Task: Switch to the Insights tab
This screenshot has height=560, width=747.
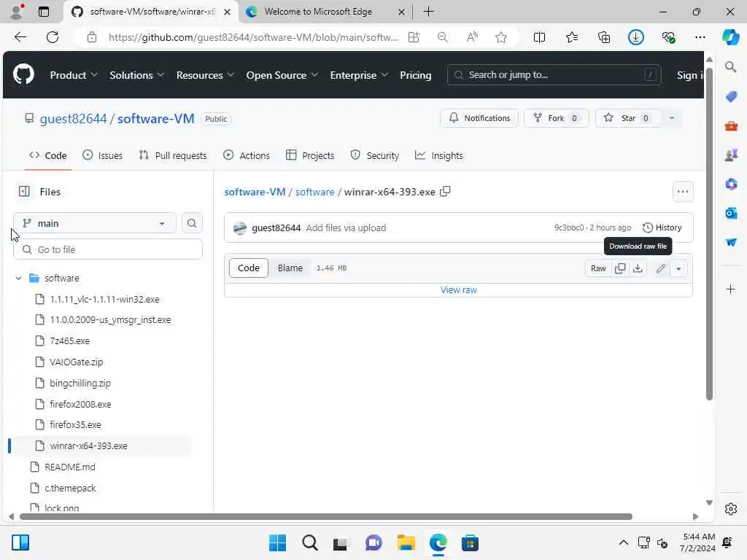Action: click(438, 155)
